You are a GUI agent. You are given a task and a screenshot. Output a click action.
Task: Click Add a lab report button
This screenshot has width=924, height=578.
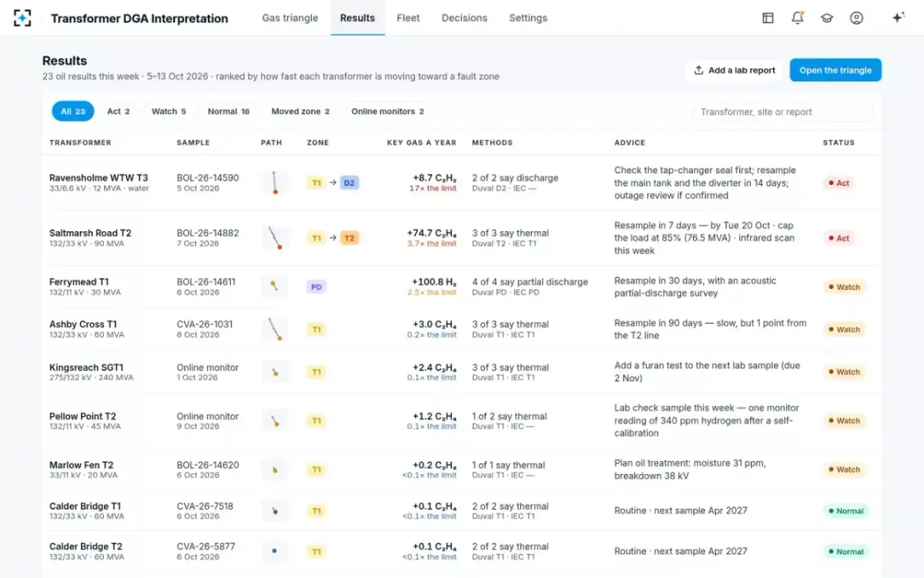[734, 70]
